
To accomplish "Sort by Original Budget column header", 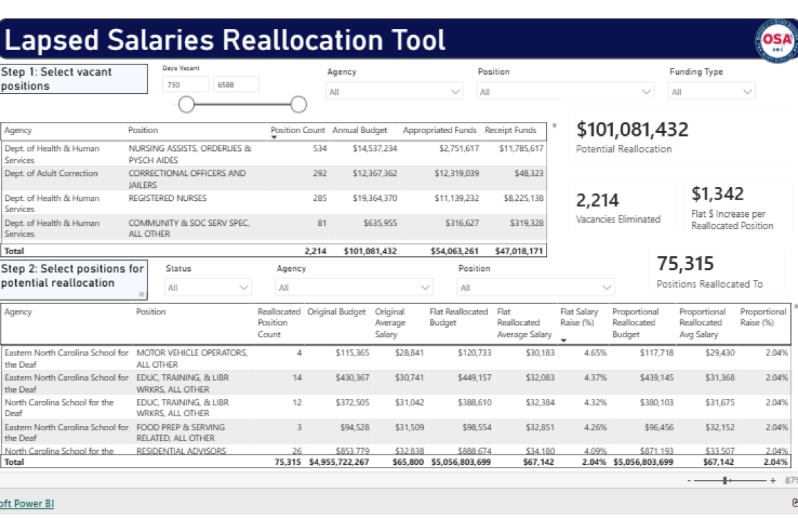I will (x=337, y=312).
